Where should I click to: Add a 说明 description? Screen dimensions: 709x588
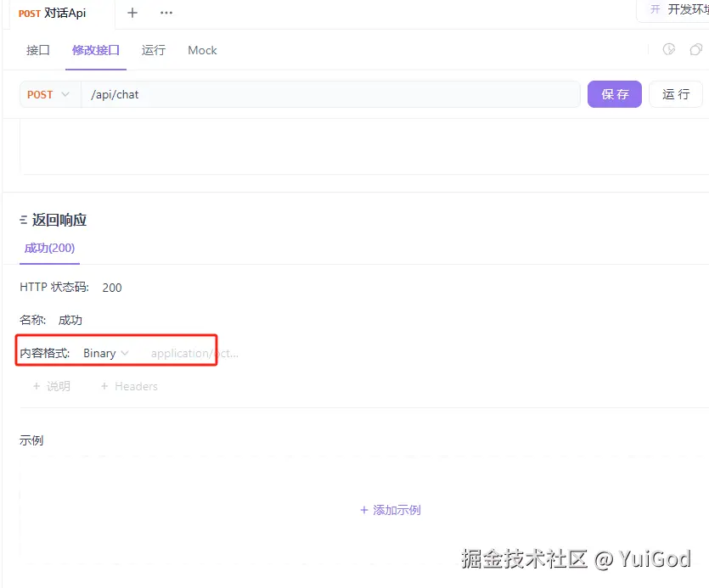click(x=52, y=386)
